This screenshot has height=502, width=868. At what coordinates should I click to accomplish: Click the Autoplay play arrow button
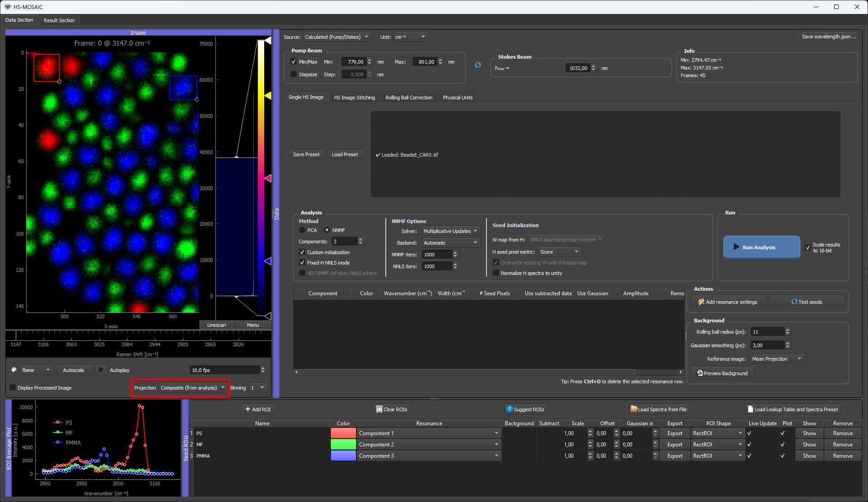(101, 370)
